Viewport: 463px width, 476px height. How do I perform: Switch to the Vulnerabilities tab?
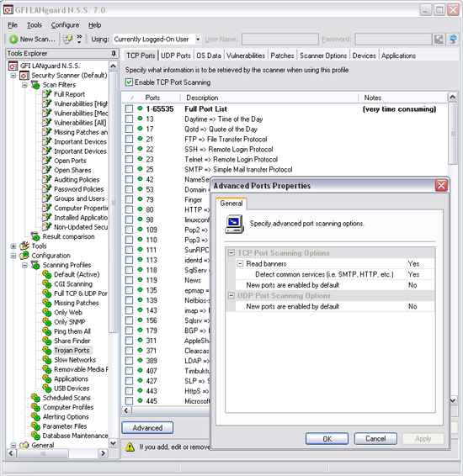[x=246, y=56]
